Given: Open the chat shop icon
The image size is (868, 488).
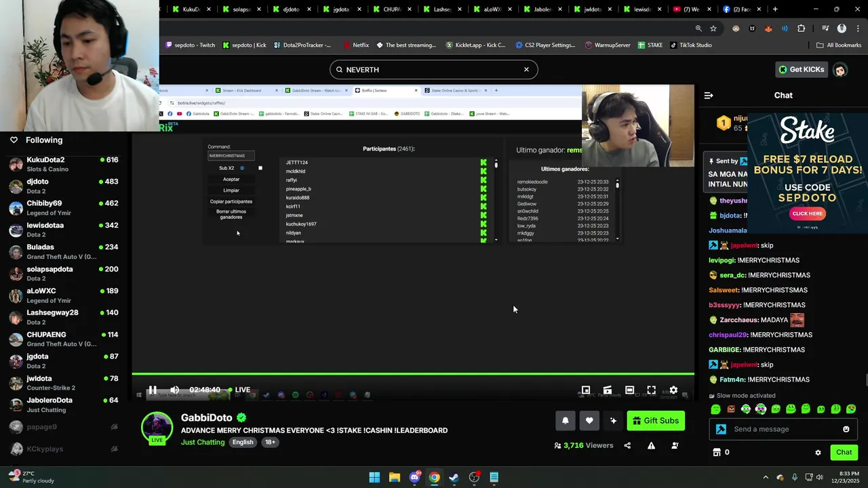Looking at the screenshot, I should pos(716,452).
